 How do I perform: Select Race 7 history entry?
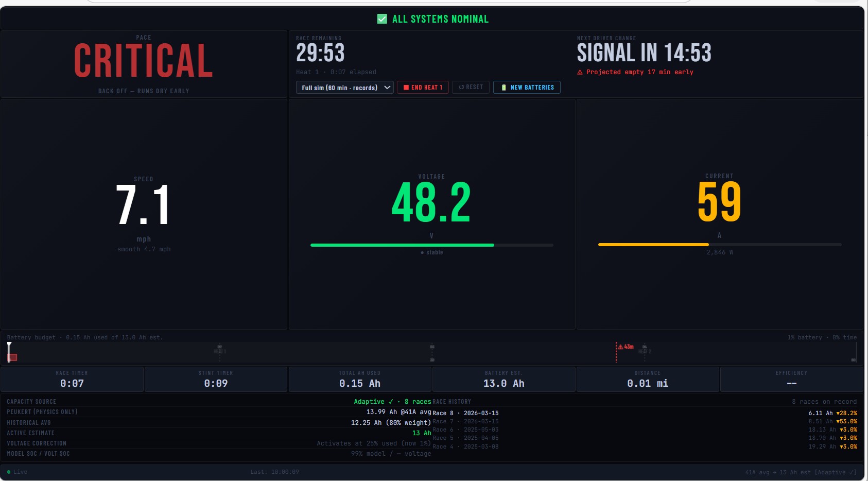click(x=465, y=421)
